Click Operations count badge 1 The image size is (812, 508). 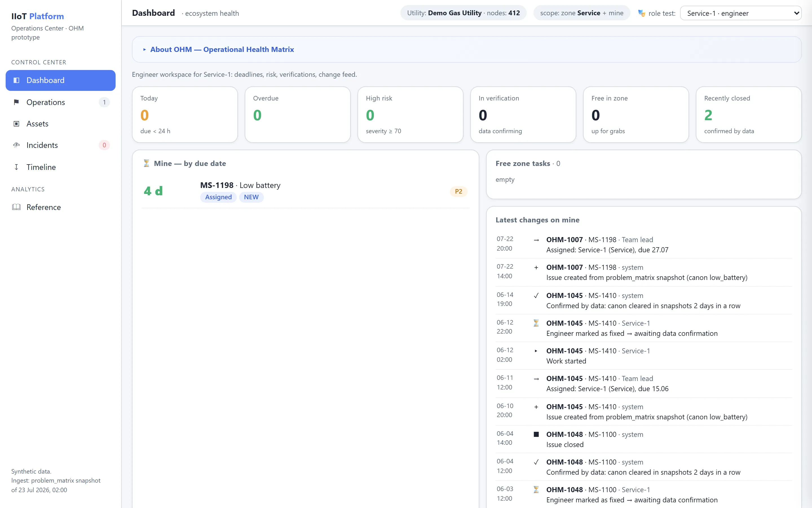pos(104,102)
